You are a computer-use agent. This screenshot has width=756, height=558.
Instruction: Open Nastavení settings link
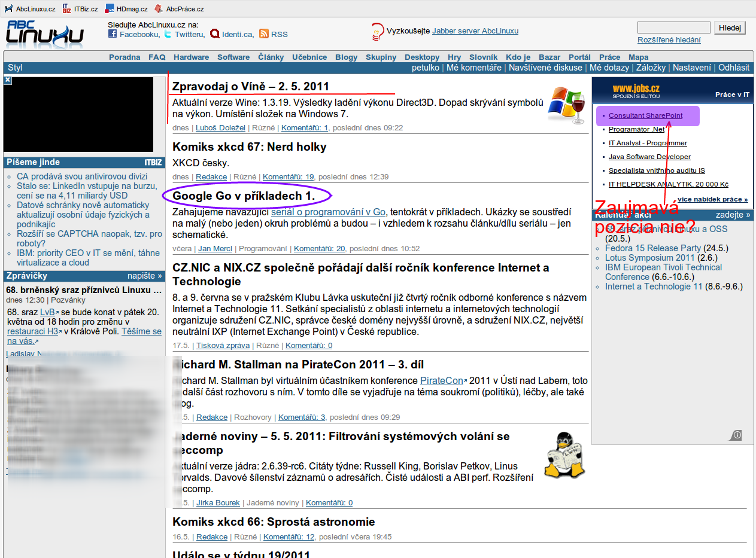point(692,68)
